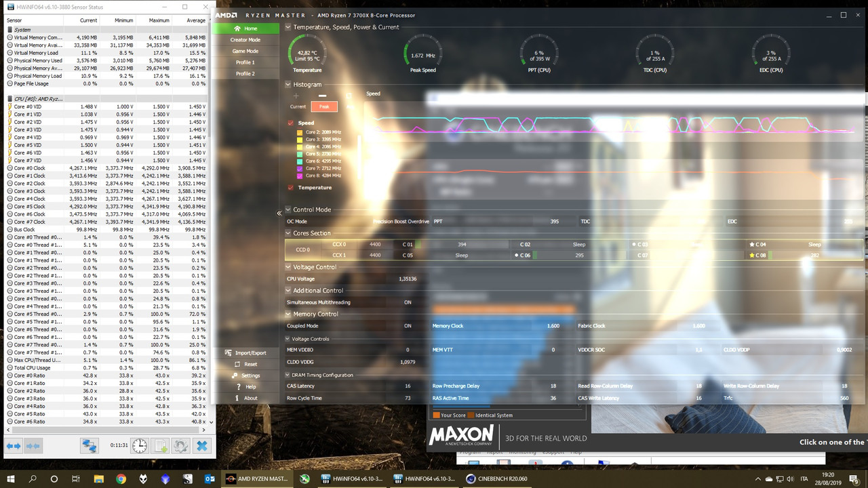Toggle the Core 2 speed color checkbox
868x488 pixels.
tap(300, 132)
